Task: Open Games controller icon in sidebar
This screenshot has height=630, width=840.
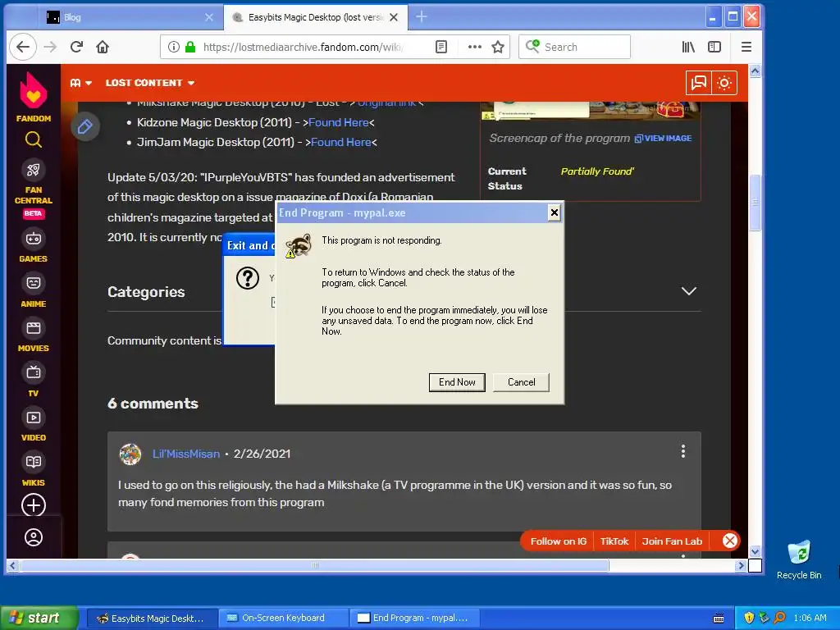Action: pos(33,239)
